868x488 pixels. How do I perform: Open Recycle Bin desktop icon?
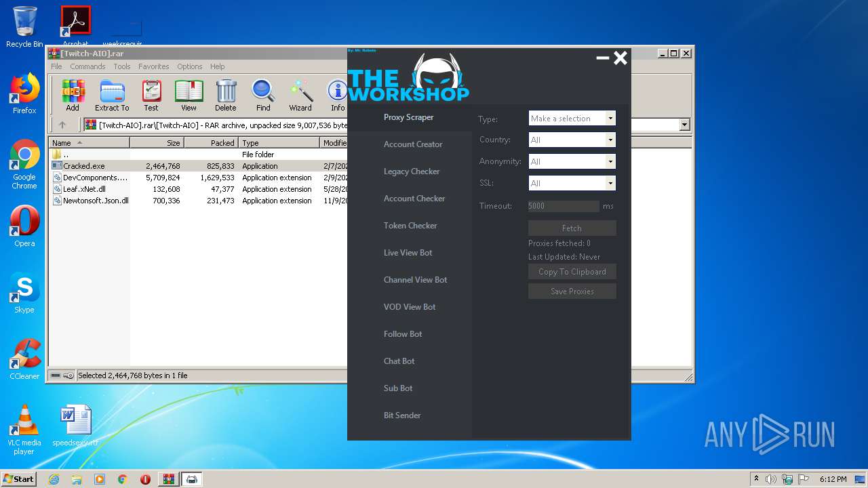24,27
